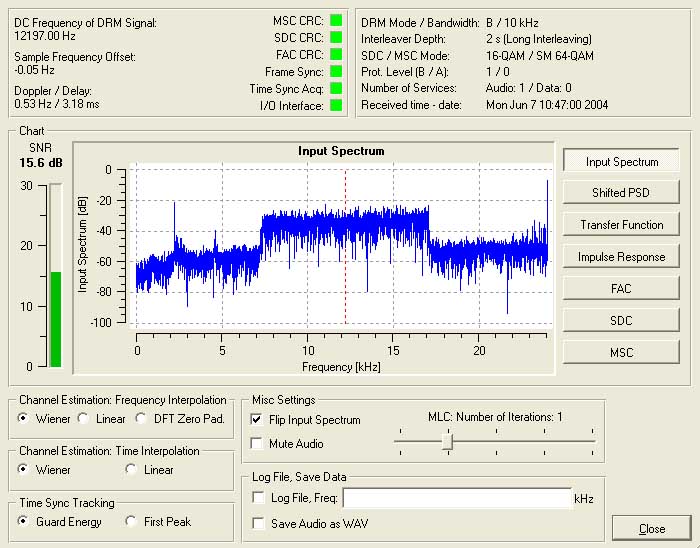Enable the Mute Audio checkbox
Screen dimensions: 700x548
point(258,443)
